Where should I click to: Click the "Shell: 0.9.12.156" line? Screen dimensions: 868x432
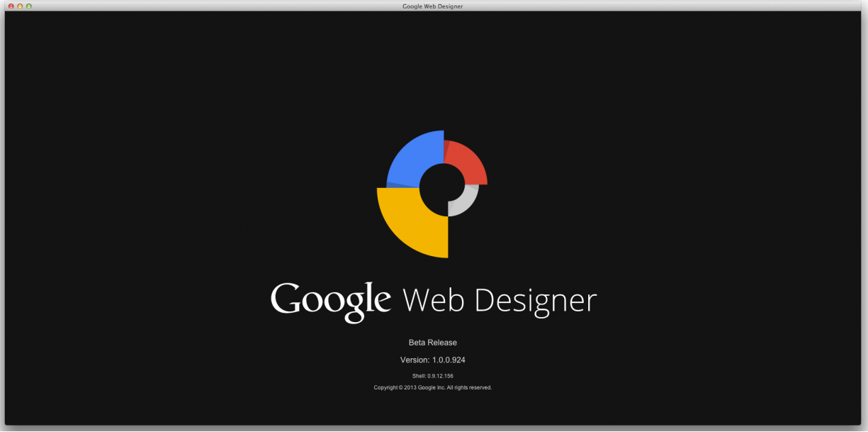click(x=433, y=376)
